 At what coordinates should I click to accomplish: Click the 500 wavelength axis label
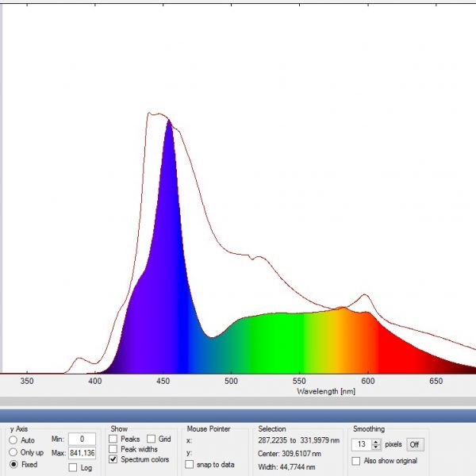point(231,381)
